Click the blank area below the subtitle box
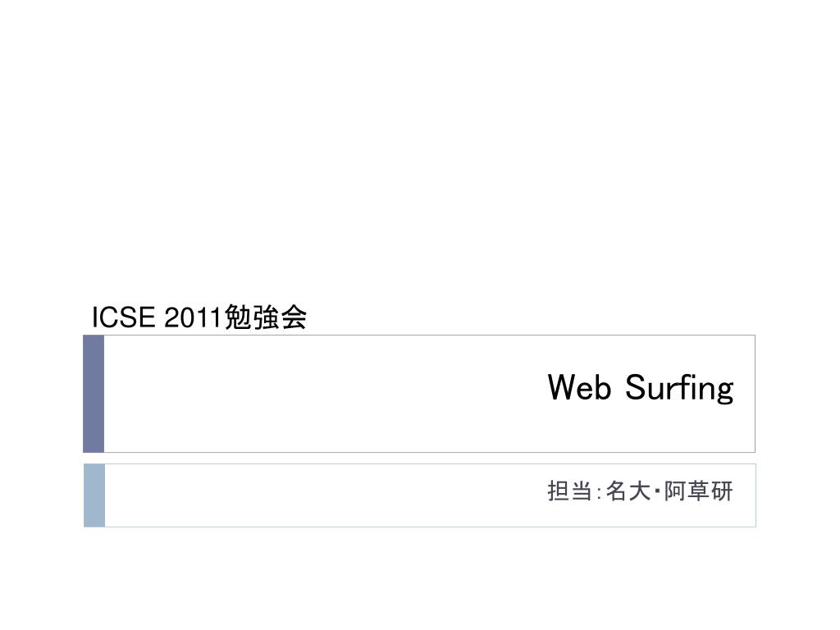The width and height of the screenshot is (840, 630). [x=420, y=578]
